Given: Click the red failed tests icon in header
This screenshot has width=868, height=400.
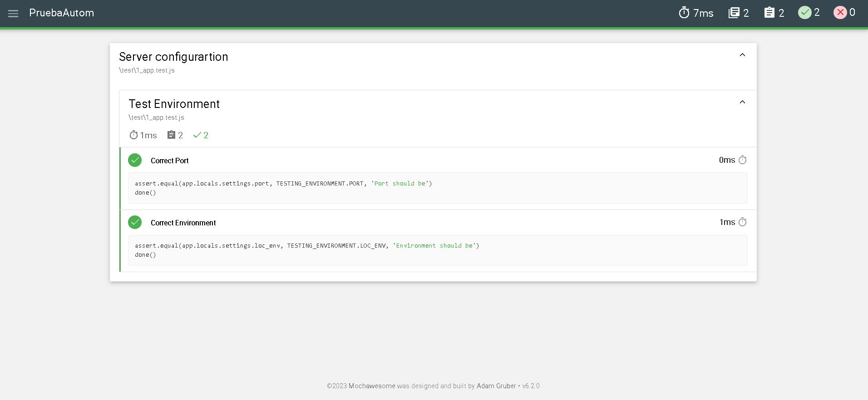Looking at the screenshot, I should [x=840, y=13].
